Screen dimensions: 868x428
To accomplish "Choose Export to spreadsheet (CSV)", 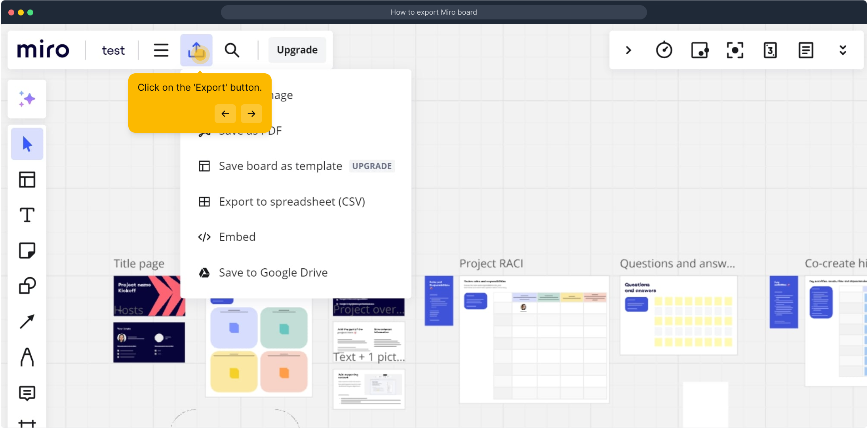I will 292,202.
